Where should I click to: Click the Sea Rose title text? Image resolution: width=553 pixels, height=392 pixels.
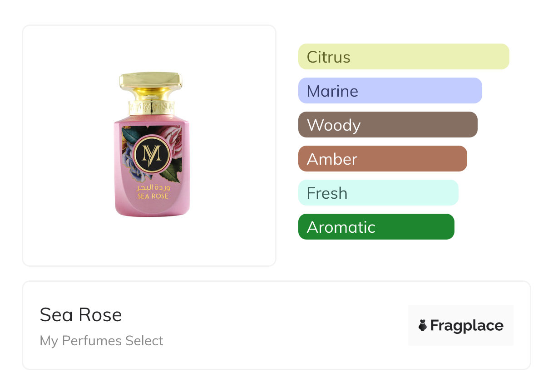[x=81, y=315]
